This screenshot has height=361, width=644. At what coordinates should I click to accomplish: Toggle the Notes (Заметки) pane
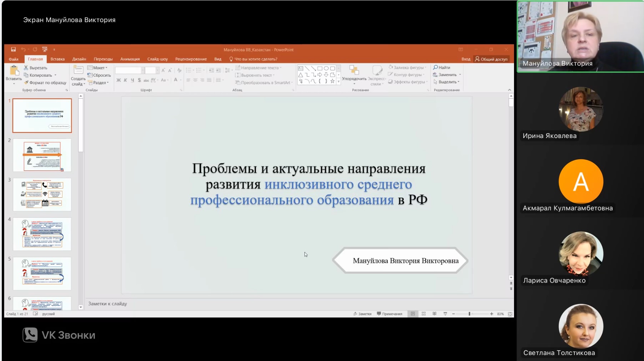362,314
